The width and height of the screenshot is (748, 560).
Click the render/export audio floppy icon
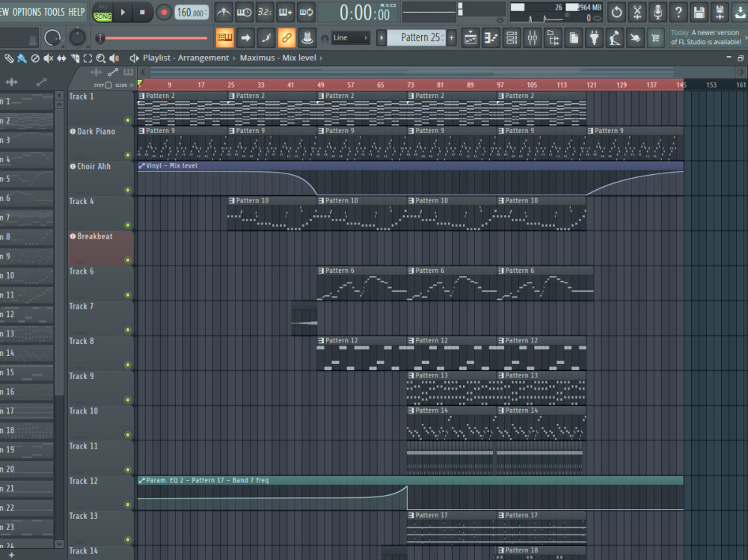click(x=720, y=12)
